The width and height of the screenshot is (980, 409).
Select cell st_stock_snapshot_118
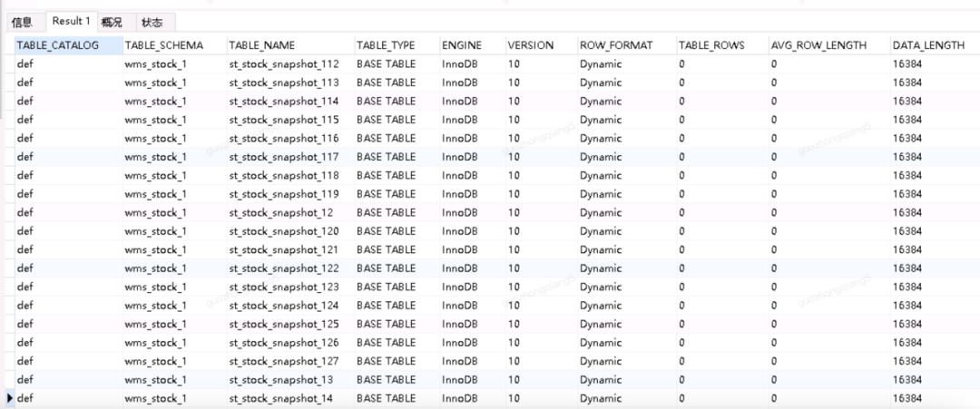click(x=290, y=175)
